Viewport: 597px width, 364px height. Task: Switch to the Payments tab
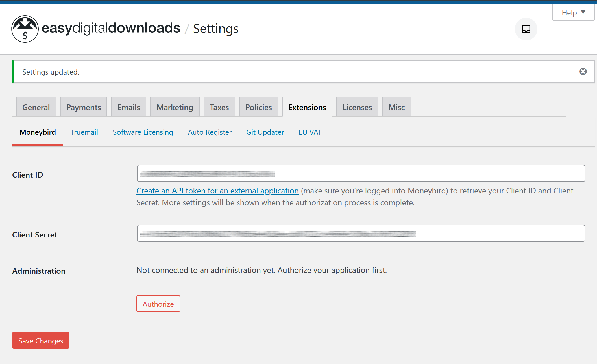pos(84,107)
